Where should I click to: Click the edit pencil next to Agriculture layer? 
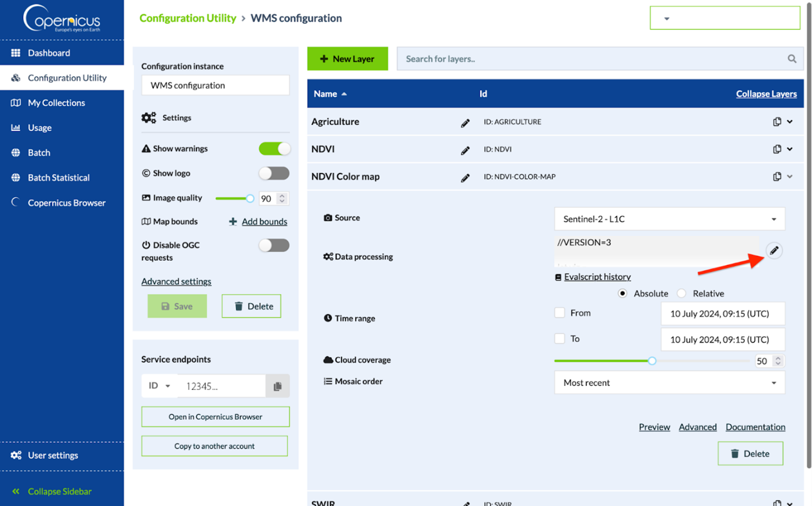pyautogui.click(x=465, y=123)
